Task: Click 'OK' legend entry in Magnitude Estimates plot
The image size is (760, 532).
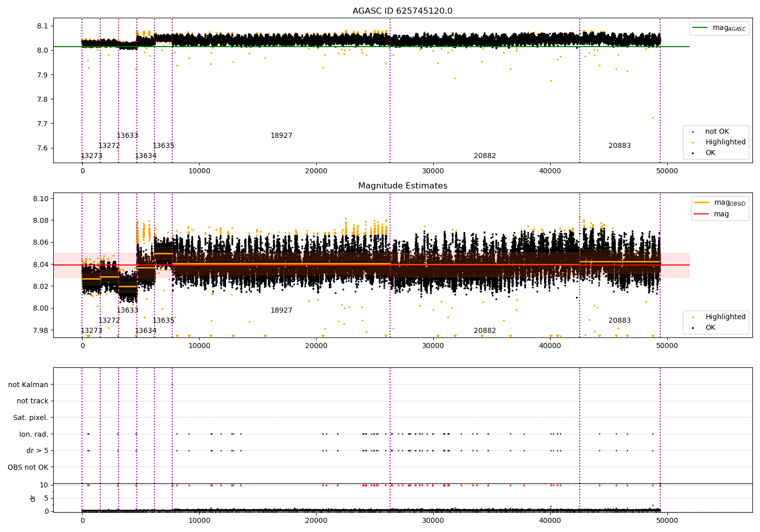Action: tap(710, 328)
